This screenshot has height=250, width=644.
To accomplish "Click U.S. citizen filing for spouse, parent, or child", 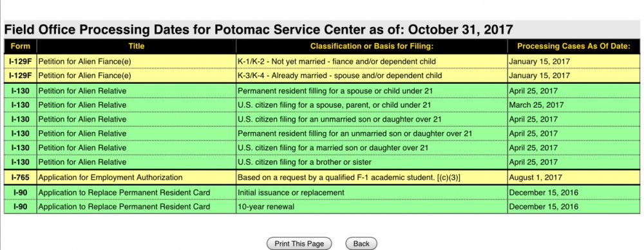I will pos(372,105).
